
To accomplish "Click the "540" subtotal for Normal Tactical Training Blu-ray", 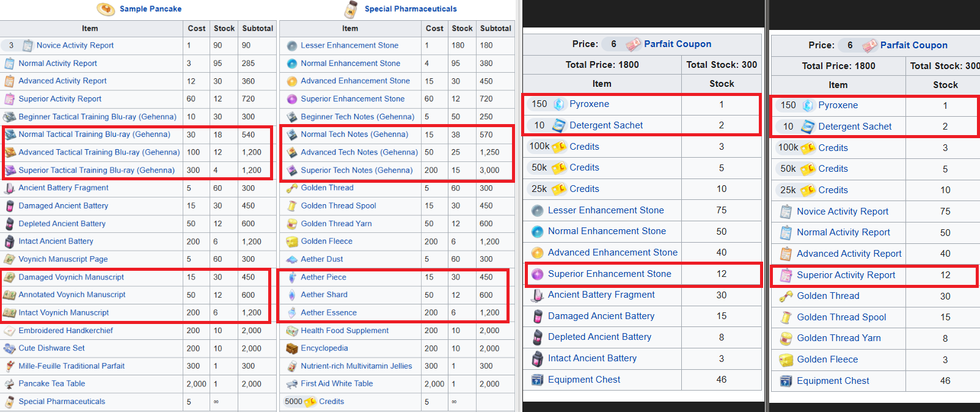I will (248, 134).
